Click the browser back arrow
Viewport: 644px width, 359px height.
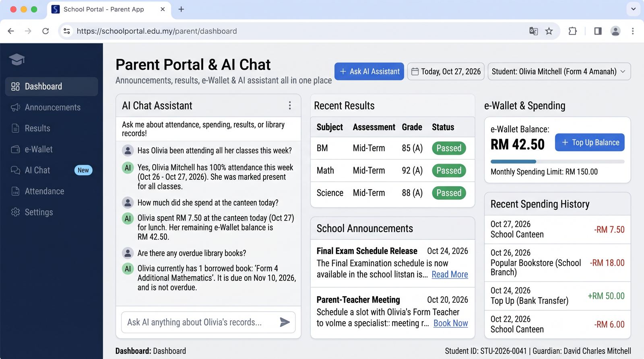(x=11, y=31)
